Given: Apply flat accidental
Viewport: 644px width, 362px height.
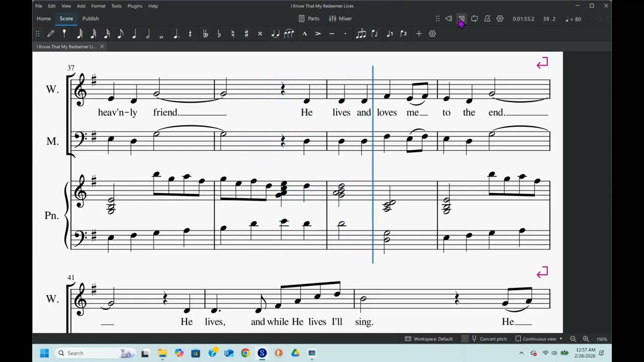Looking at the screenshot, I should click(219, 34).
